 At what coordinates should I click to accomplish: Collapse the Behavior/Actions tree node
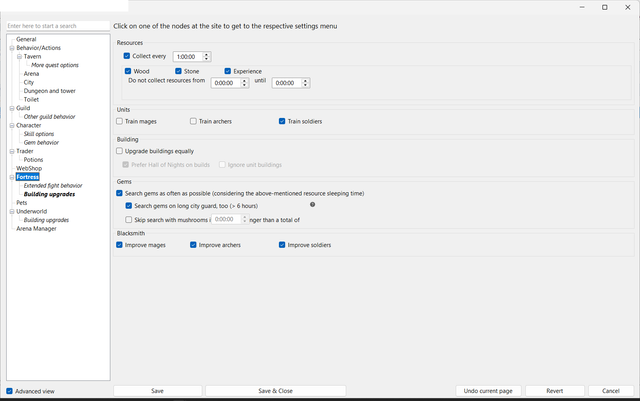coord(12,48)
